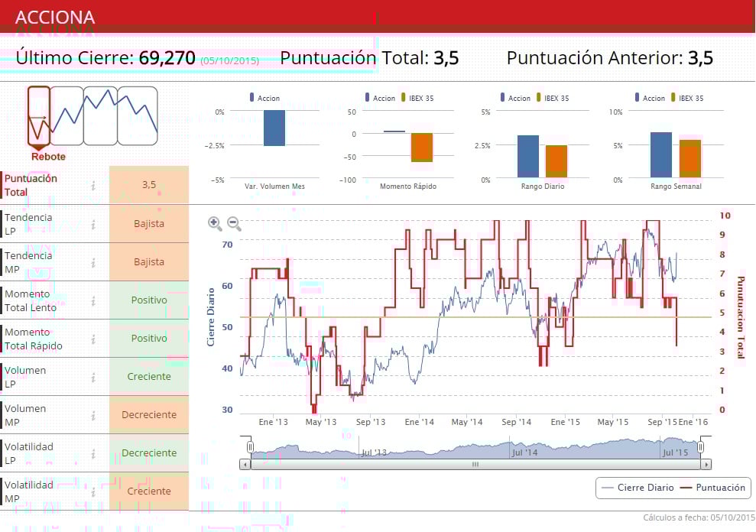
Task: Toggle Accion legend in Momento Rápido chart
Action: 381,98
